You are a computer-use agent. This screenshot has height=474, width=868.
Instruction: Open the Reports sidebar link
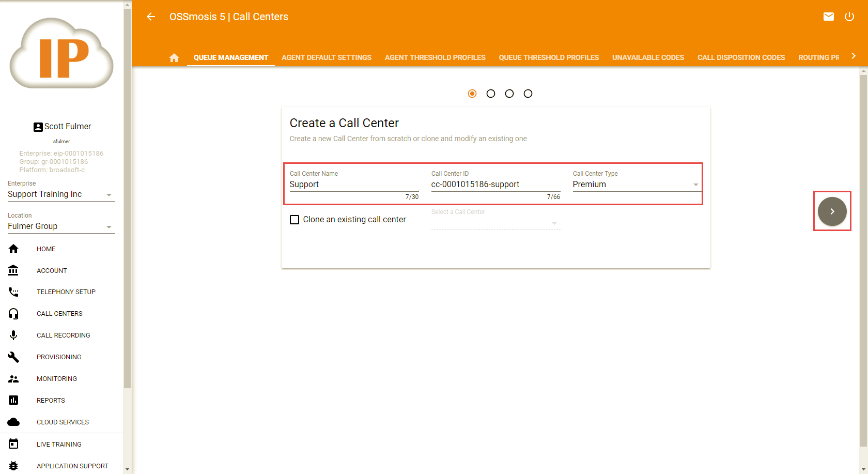coord(51,401)
